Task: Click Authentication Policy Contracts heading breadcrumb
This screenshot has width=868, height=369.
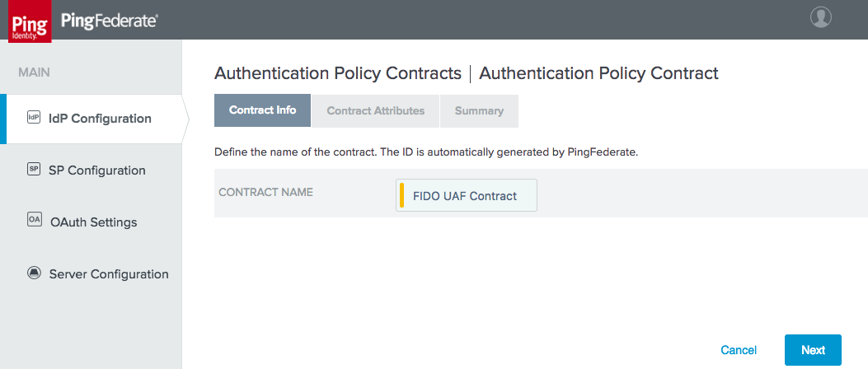Action: (x=338, y=73)
